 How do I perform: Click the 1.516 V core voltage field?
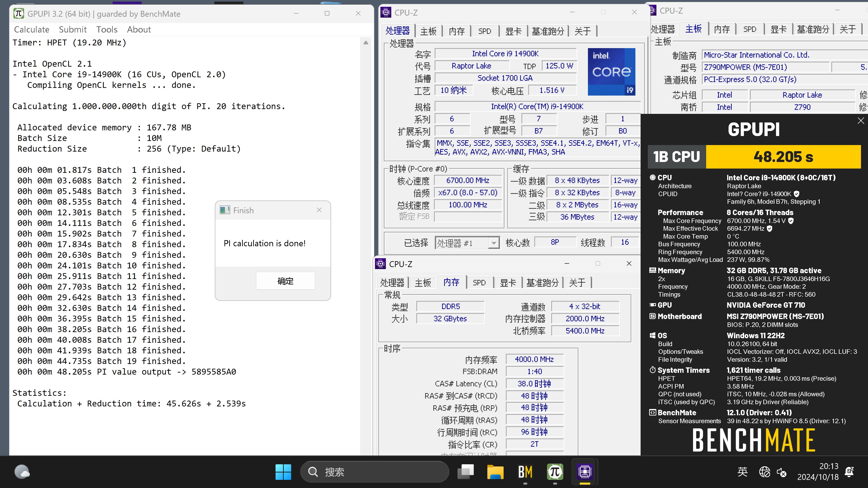[x=552, y=90]
